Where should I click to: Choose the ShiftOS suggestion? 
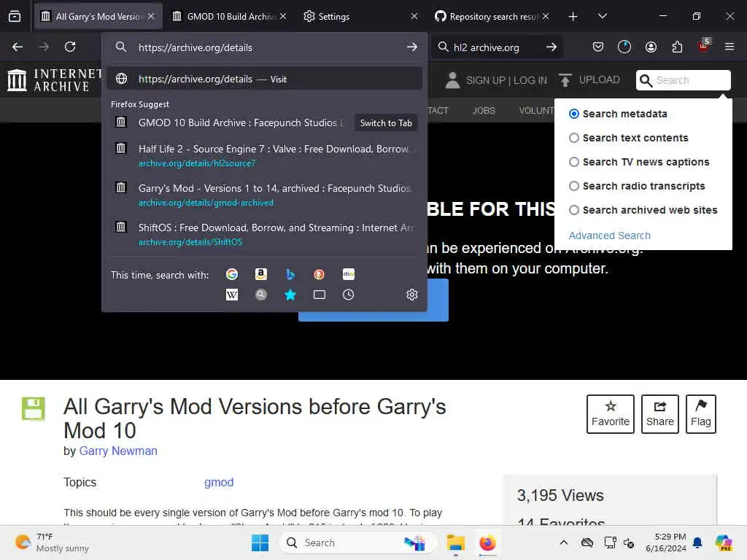(264, 234)
